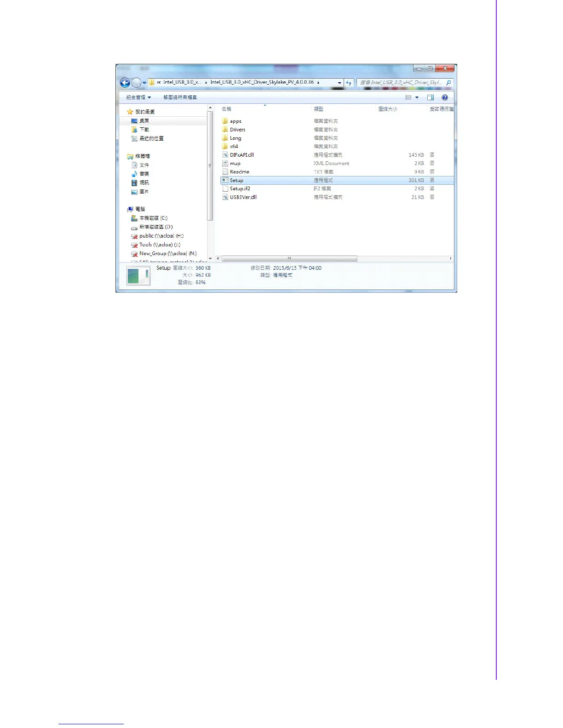The width and height of the screenshot is (563, 728).
Task: Select the Readme text file icon
Action: point(225,171)
